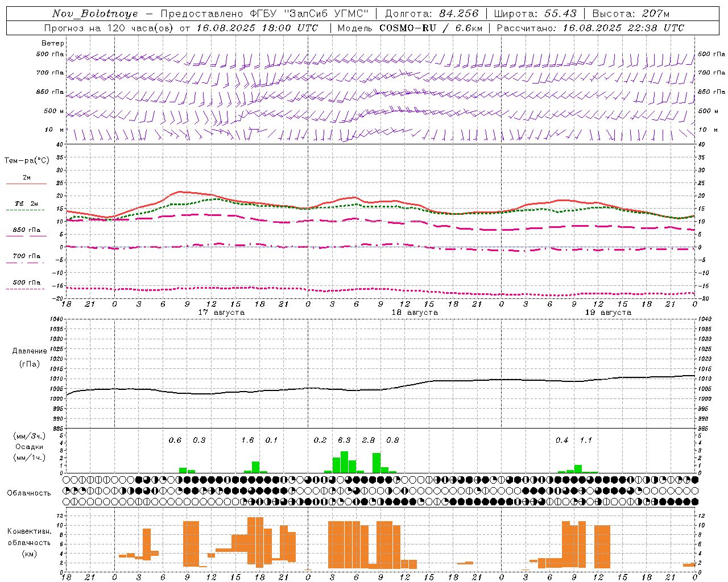Click the (мм/3ч.) units label

29,436
